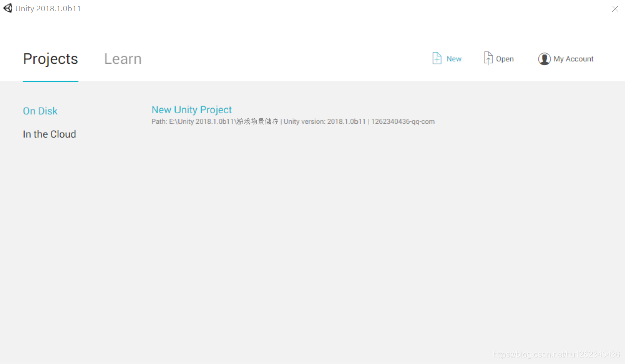
Task: Click the New button label
Action: coord(454,59)
